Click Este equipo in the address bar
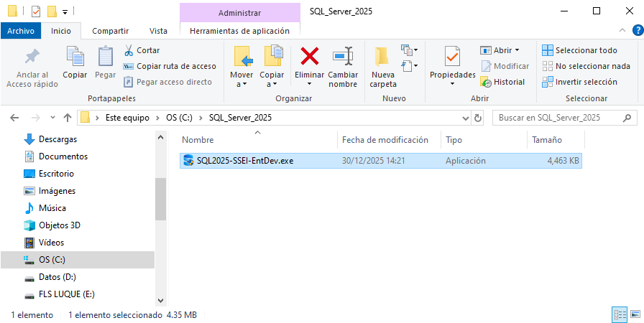The width and height of the screenshot is (644, 323). [x=127, y=118]
